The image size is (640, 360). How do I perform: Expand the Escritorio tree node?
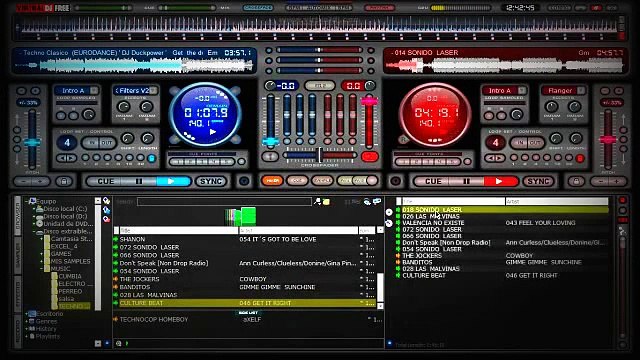coord(27,314)
